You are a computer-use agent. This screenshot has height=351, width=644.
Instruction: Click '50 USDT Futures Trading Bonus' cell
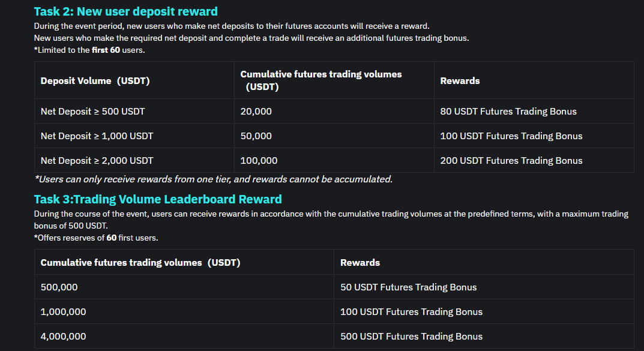[x=484, y=287]
